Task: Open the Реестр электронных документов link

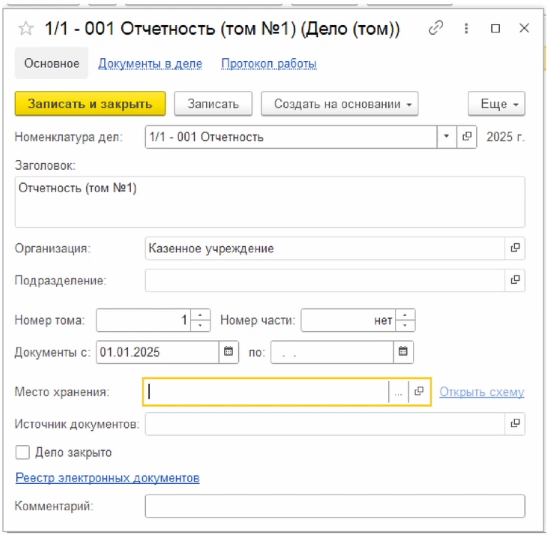Action: [107, 478]
